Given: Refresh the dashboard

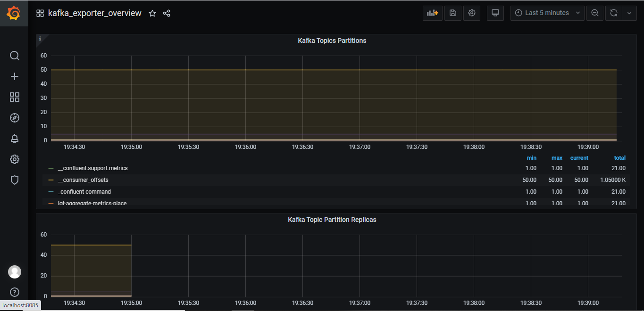Looking at the screenshot, I should 613,13.
